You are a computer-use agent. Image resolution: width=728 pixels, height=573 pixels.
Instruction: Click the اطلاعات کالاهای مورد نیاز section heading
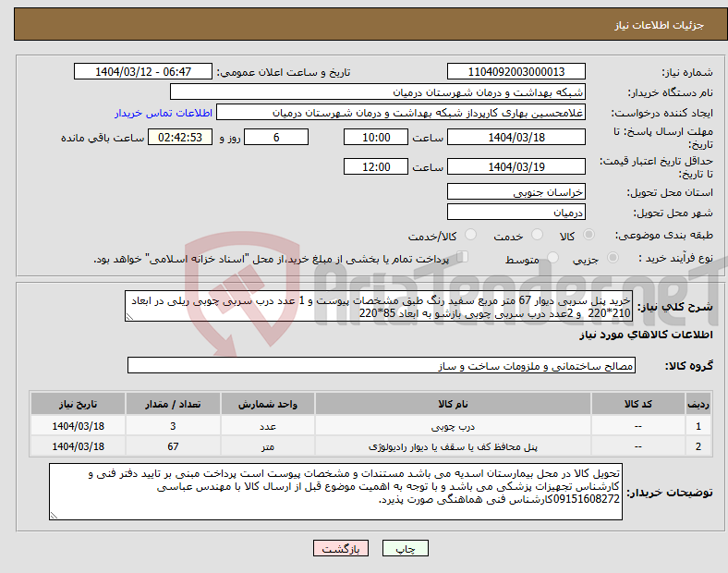646,335
